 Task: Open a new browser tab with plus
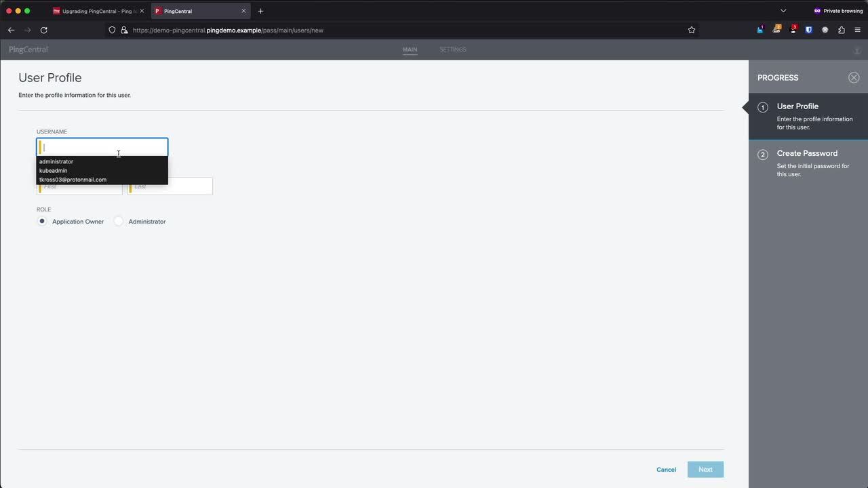pos(260,11)
